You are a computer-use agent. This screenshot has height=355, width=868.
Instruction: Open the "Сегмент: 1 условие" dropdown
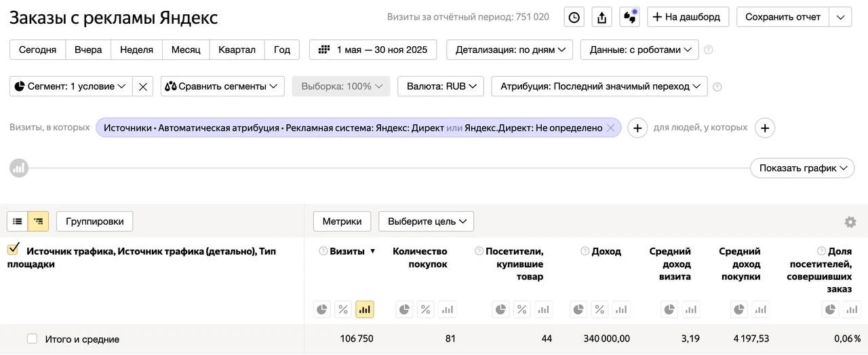point(71,86)
